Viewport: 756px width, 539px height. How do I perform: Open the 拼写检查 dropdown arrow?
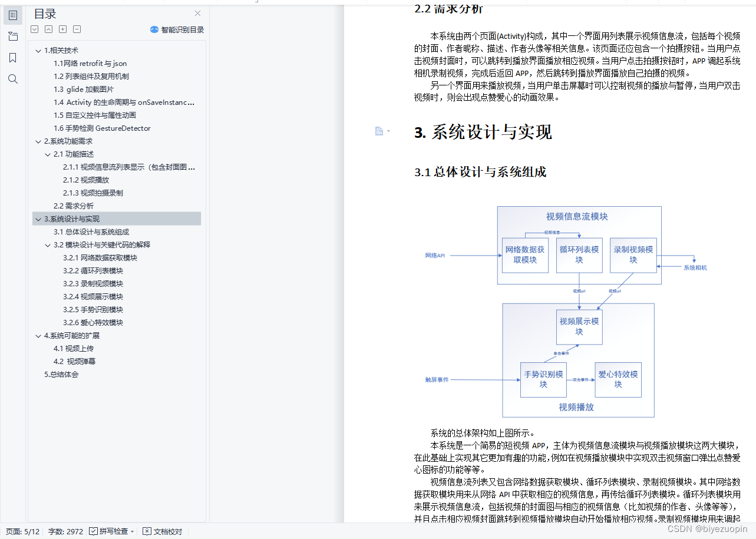[x=133, y=531]
